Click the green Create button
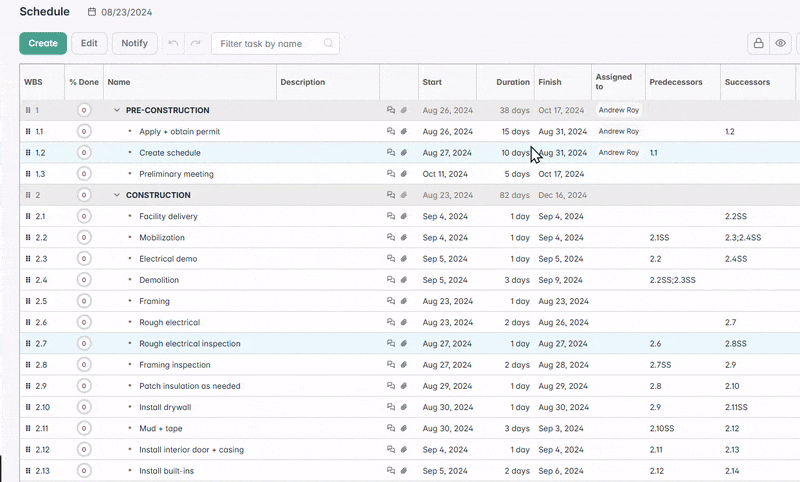This screenshot has width=800, height=482. click(x=43, y=44)
